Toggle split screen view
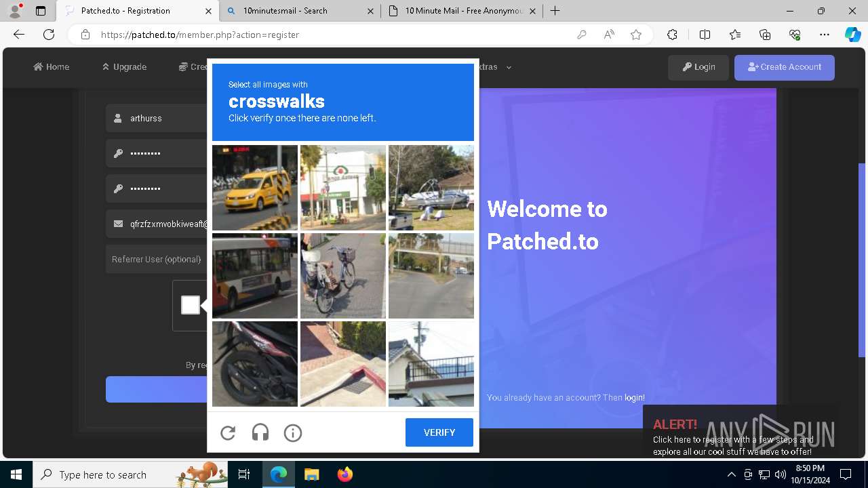This screenshot has height=488, width=868. click(705, 35)
